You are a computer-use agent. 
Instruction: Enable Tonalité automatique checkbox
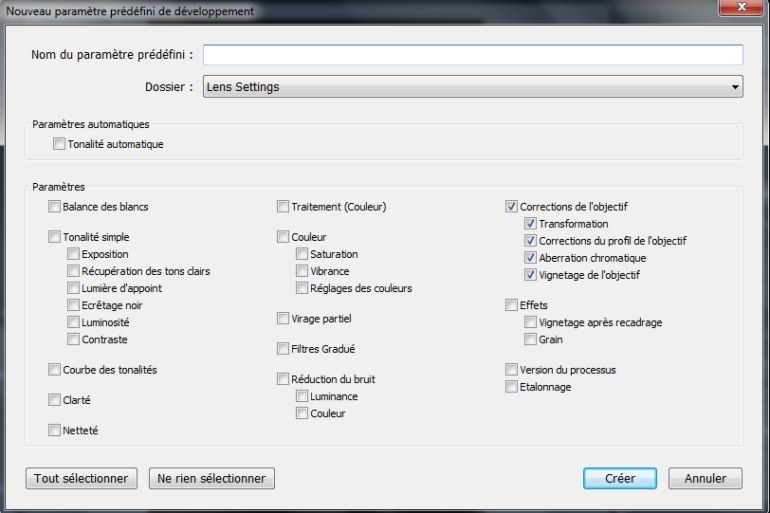click(60, 144)
